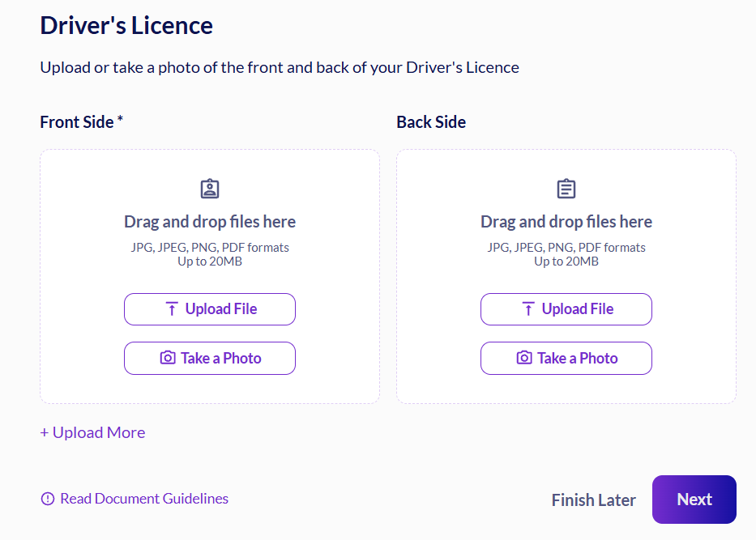Image resolution: width=756 pixels, height=540 pixels.
Task: Click the Front Side required field label
Action: (82, 122)
